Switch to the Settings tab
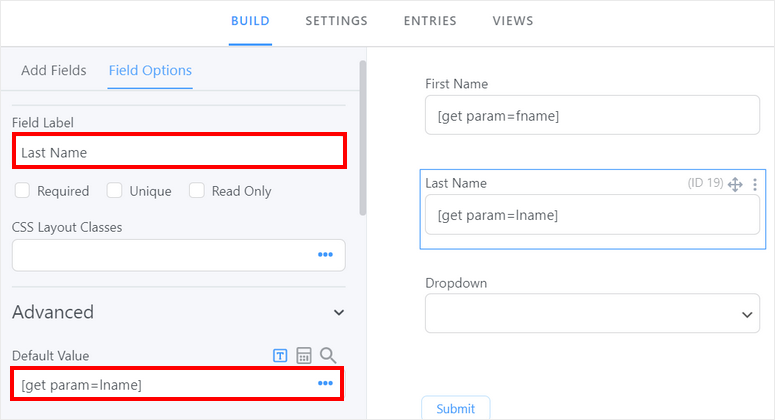Viewport: 775px width, 420px height. [336, 21]
